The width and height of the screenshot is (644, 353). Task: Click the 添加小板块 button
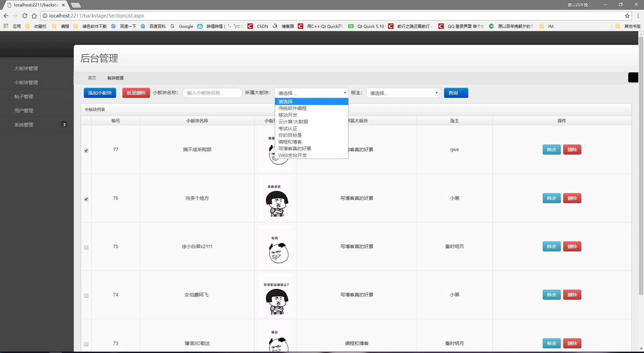point(100,93)
